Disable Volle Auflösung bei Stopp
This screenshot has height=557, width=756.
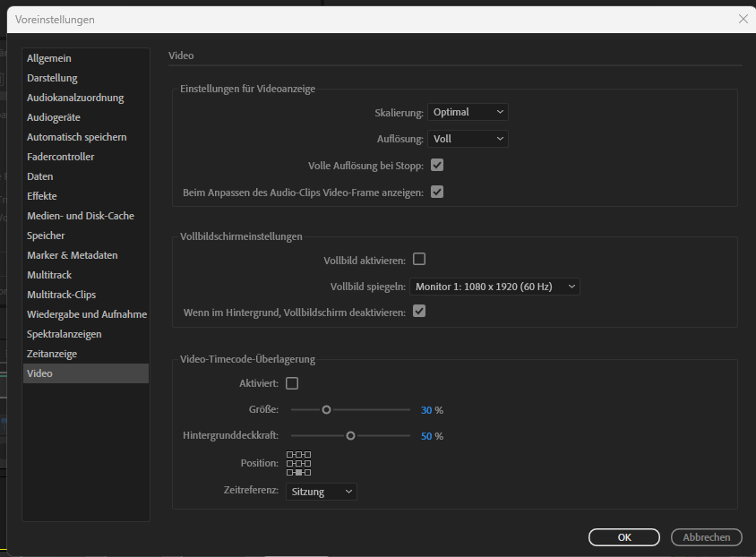tap(437, 165)
